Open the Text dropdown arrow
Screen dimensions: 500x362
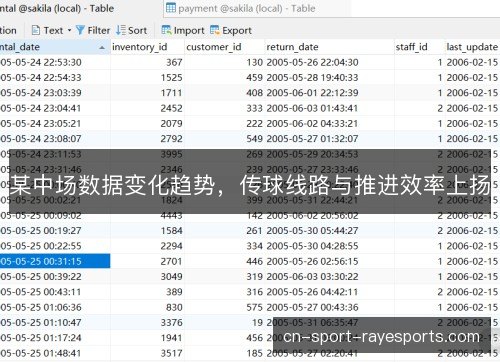tap(70, 30)
